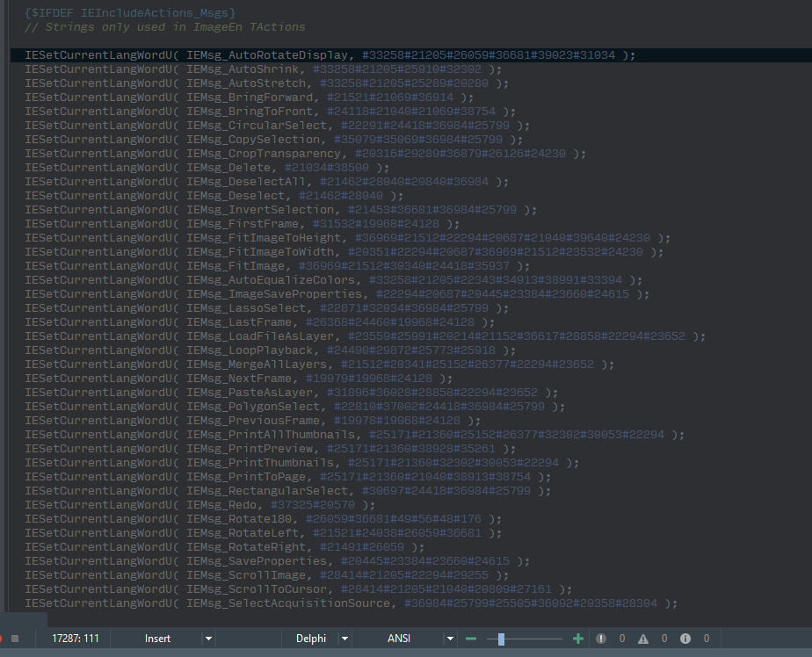The image size is (812, 657).
Task: Open the ANSI encoding dropdown arrow
Action: pos(450,639)
